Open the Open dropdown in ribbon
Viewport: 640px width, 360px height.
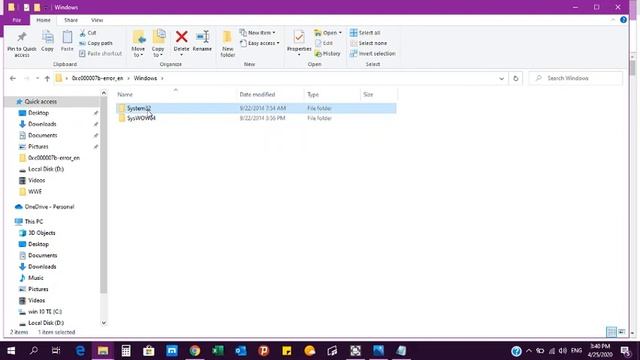328,33
